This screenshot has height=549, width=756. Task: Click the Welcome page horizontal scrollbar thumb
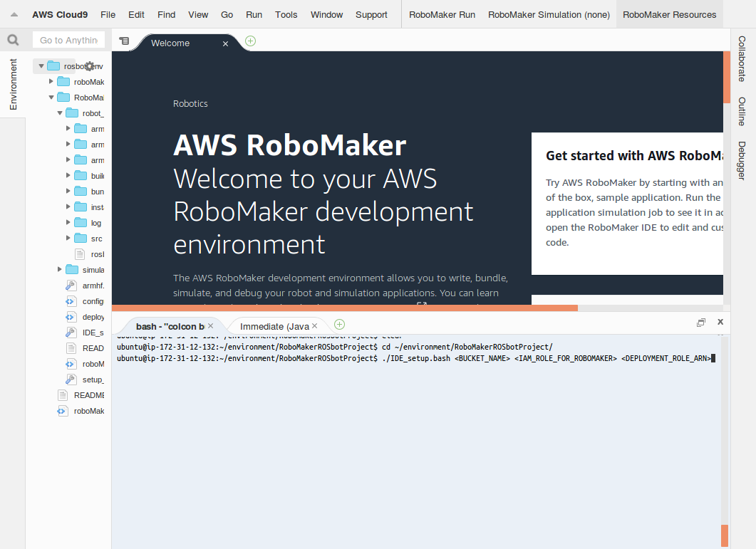tap(345, 308)
